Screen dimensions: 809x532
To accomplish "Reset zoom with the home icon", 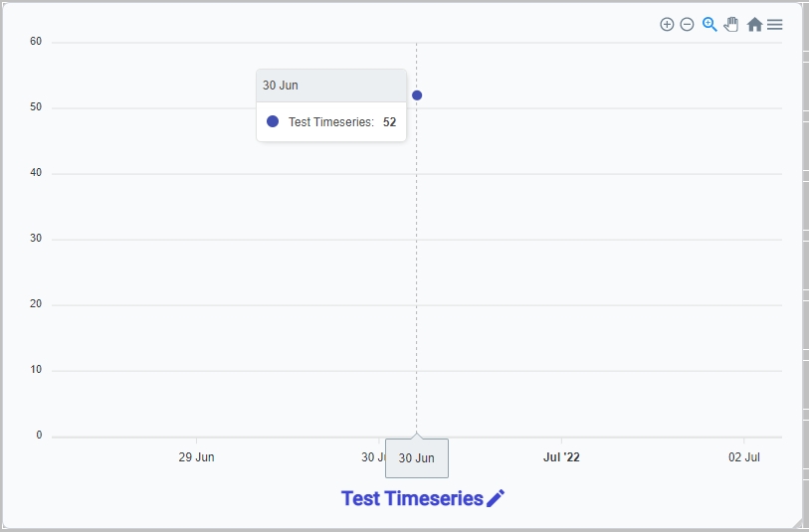I will point(754,24).
